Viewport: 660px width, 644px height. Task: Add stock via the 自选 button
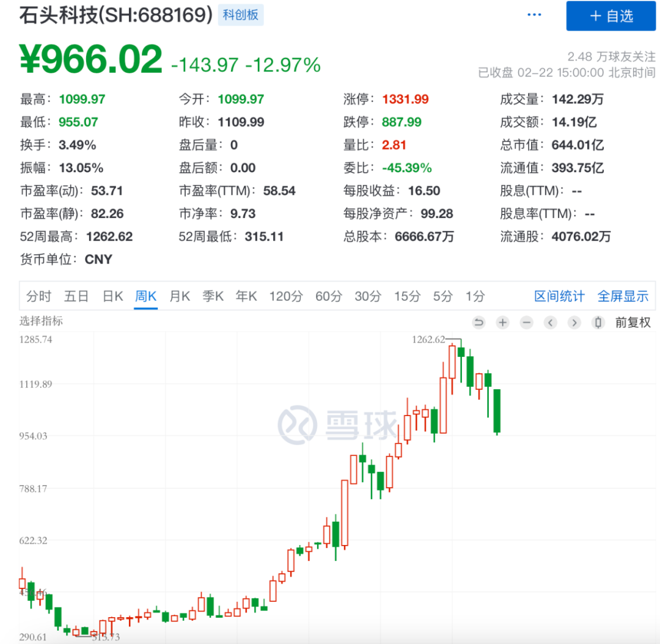click(610, 16)
